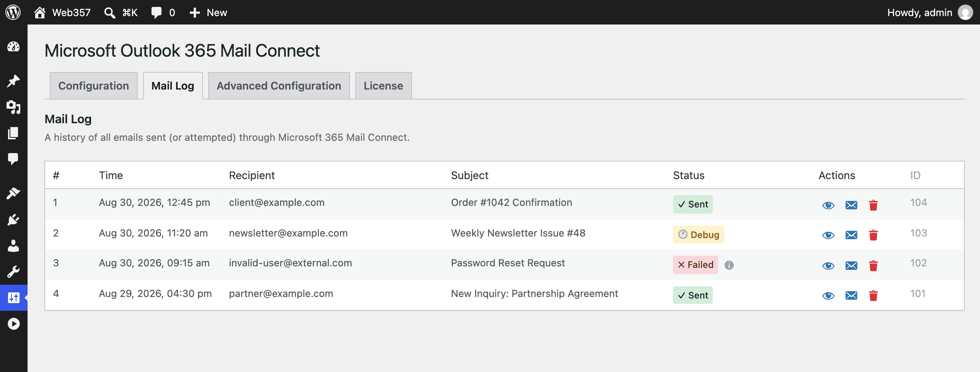
Task: Open the License tab
Action: point(384,86)
